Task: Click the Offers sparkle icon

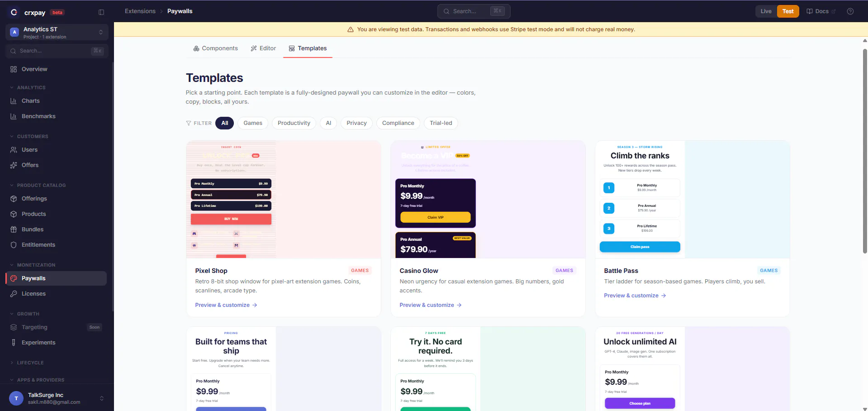Action: tap(14, 165)
